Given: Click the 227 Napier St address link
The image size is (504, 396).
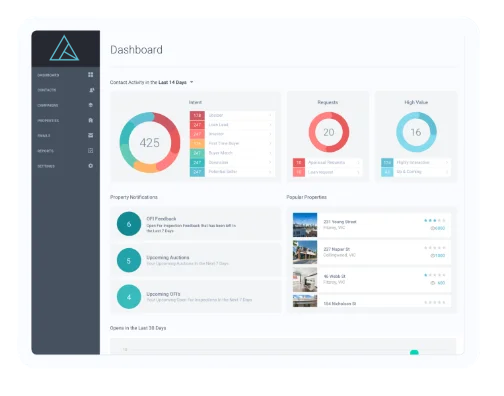Looking at the screenshot, I should [337, 249].
